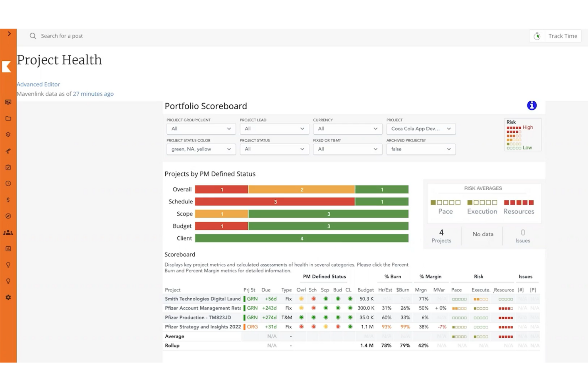Expand the Project Group/Client dropdown

201,129
